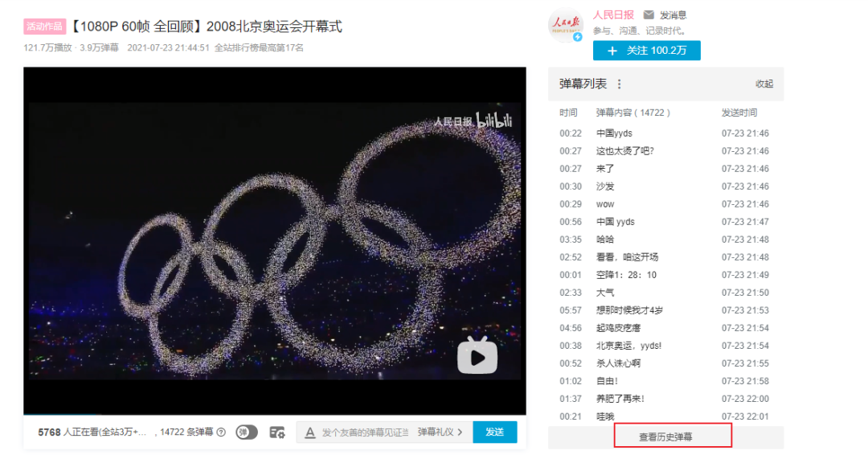Select danmaku row '大气'
The height and width of the screenshot is (455, 868).
tap(666, 293)
